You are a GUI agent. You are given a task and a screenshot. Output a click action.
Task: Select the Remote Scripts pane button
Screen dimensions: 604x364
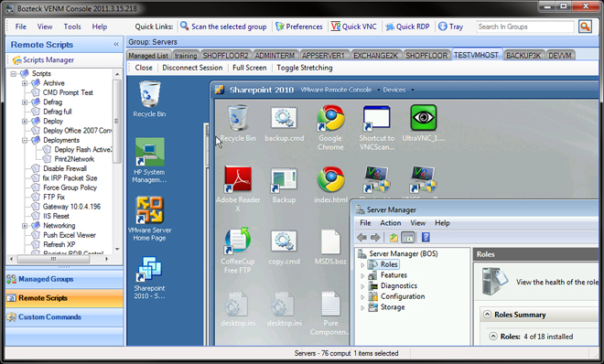point(64,298)
